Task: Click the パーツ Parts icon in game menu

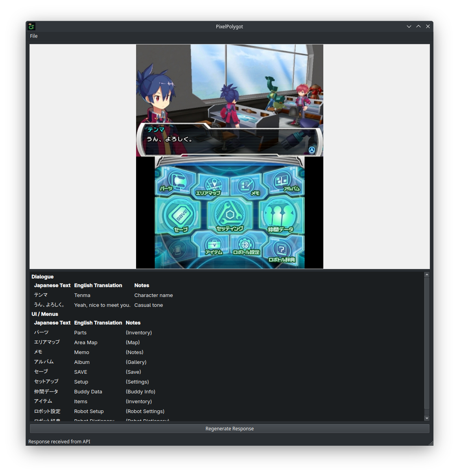Action: (x=175, y=181)
